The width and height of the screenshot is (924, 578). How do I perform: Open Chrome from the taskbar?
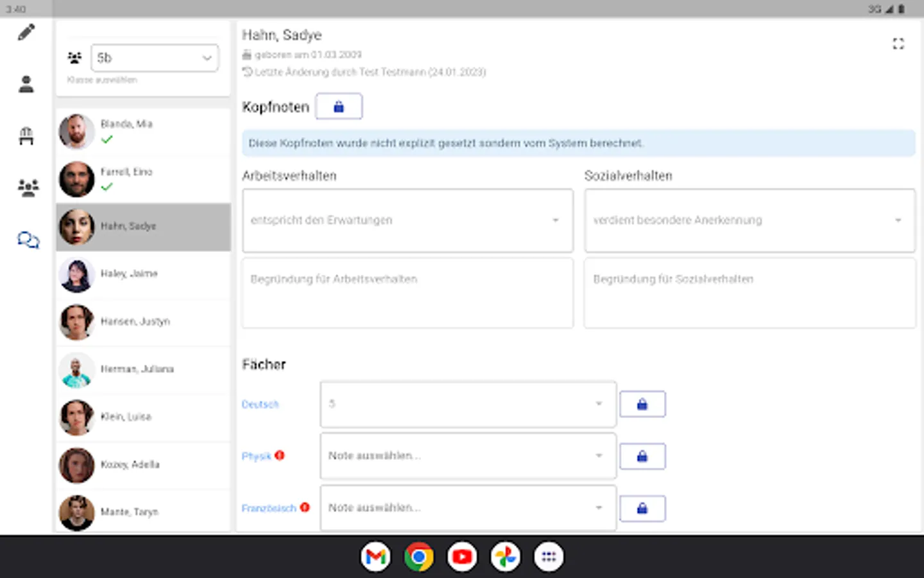coord(418,557)
